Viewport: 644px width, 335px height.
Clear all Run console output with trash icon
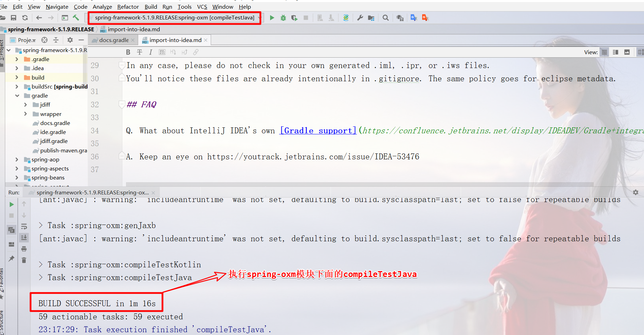24,260
